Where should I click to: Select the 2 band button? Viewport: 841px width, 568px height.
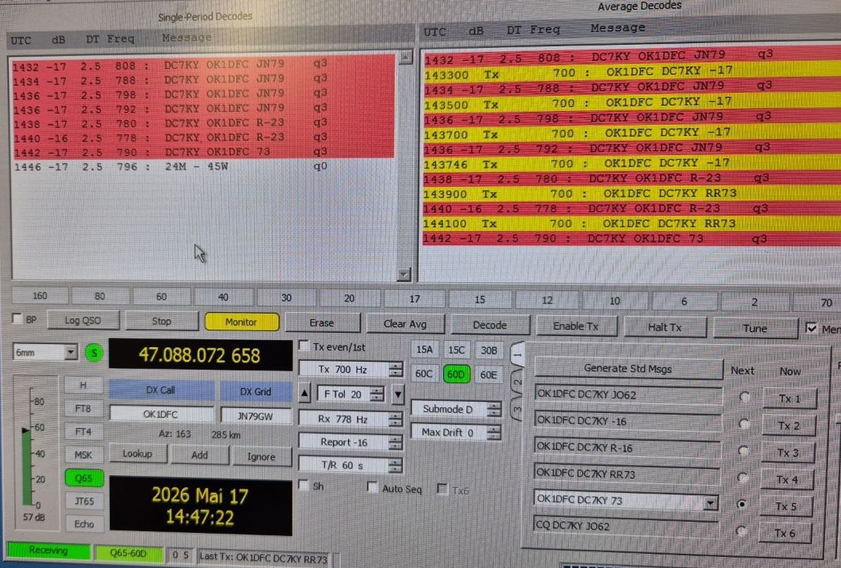tap(754, 302)
